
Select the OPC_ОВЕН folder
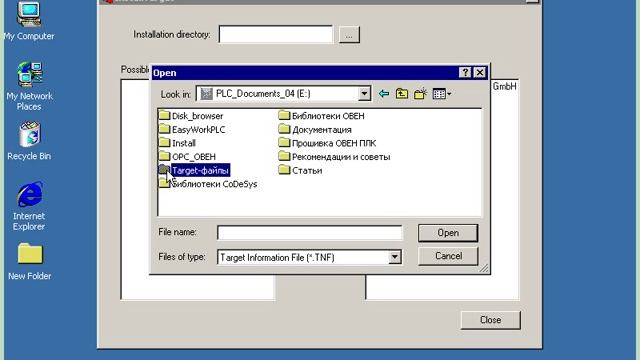pos(187,156)
